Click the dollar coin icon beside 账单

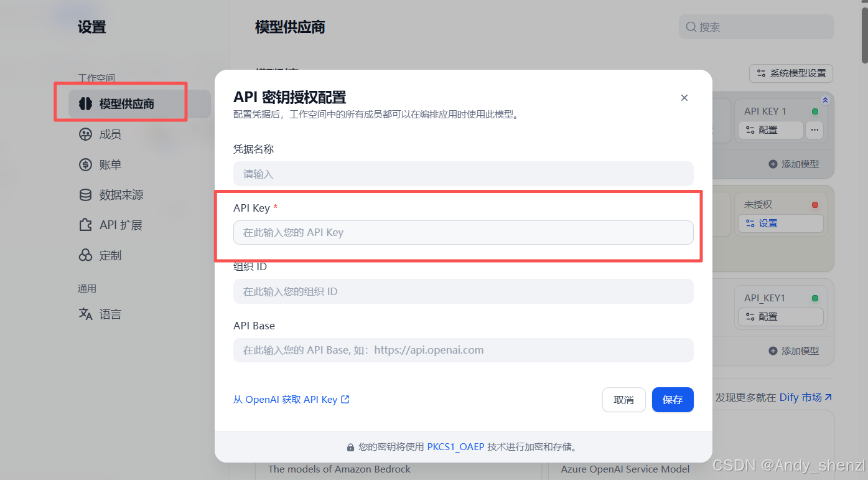pyautogui.click(x=85, y=165)
